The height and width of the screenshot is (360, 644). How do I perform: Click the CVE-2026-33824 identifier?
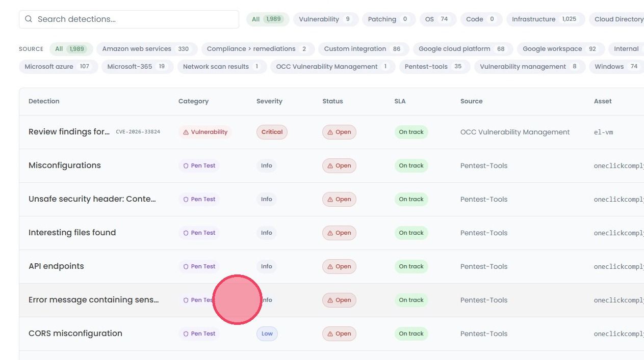coord(138,132)
